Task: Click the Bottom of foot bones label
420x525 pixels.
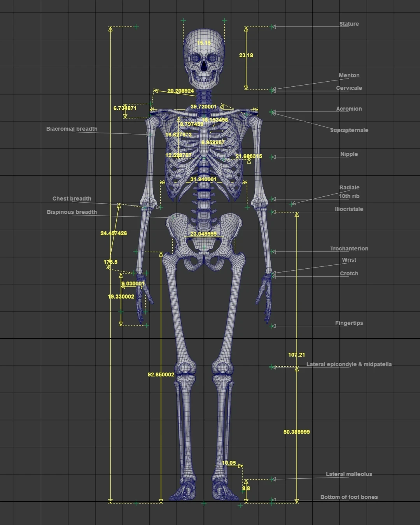Action: click(x=349, y=497)
